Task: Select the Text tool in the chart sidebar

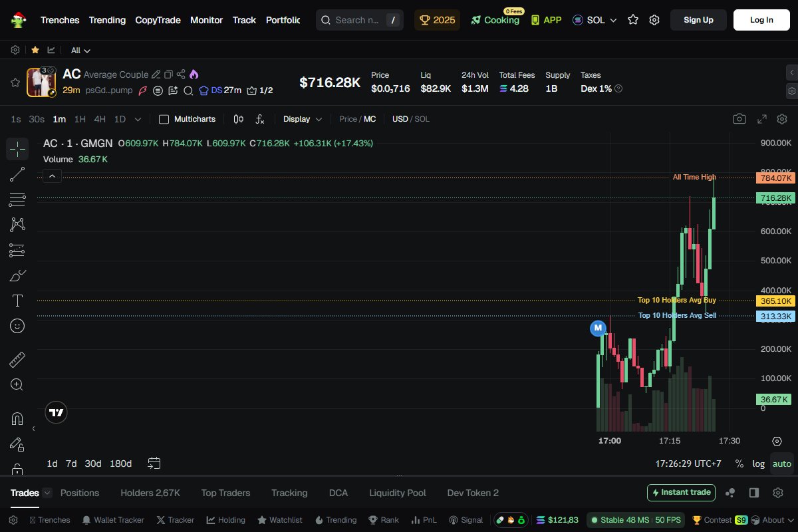Action: tap(17, 301)
